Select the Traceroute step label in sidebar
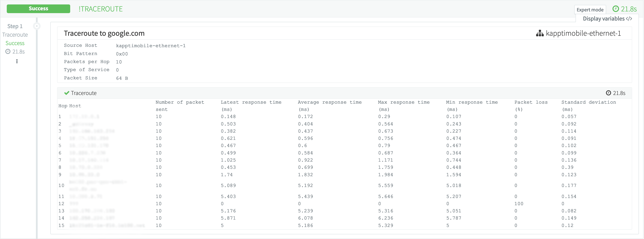 pos(15,35)
